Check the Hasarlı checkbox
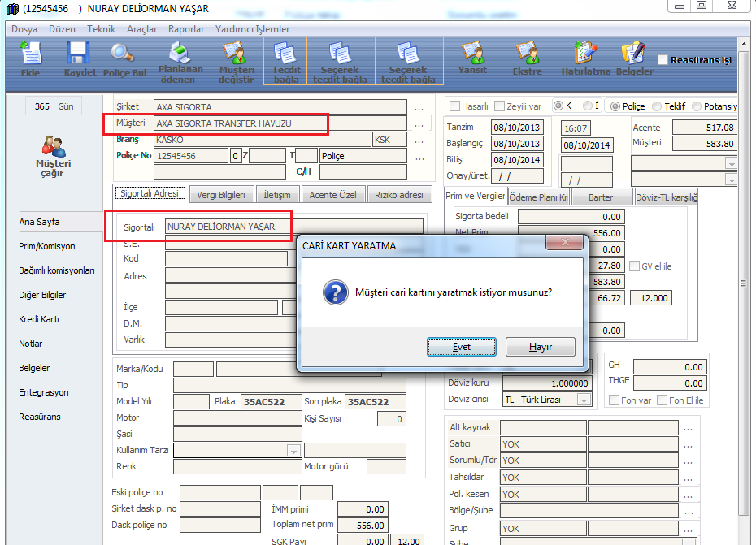This screenshot has height=545, width=756. [x=455, y=106]
